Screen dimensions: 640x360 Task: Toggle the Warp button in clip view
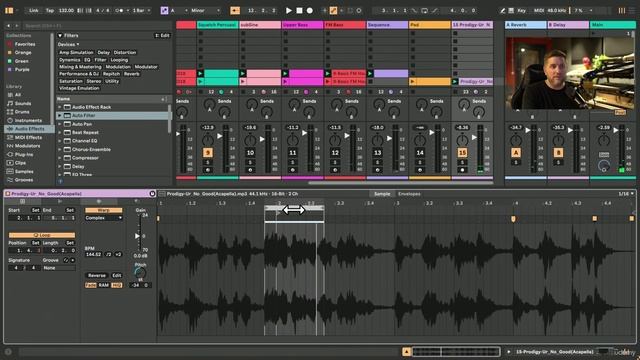tap(103, 210)
